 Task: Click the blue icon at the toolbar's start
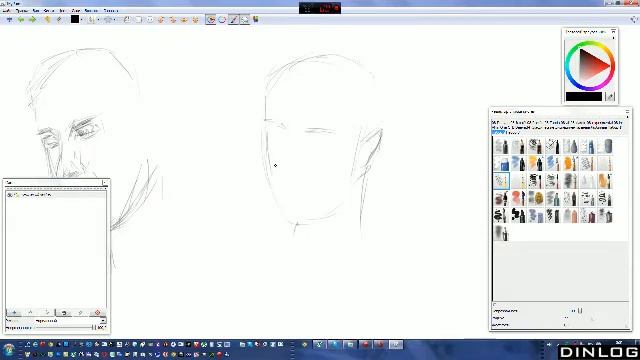[x=9, y=19]
